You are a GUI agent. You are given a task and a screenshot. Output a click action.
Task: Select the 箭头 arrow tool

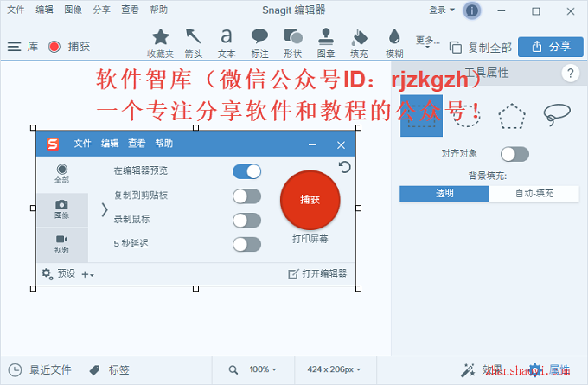(194, 43)
